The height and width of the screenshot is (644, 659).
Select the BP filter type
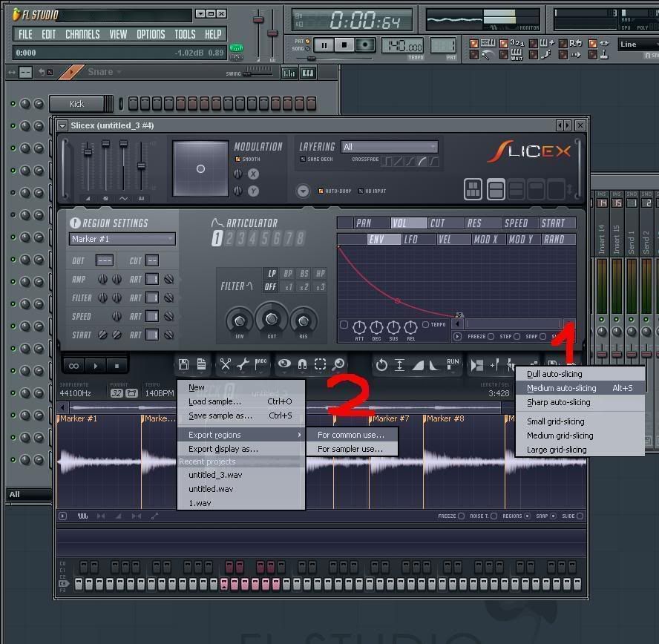(288, 274)
